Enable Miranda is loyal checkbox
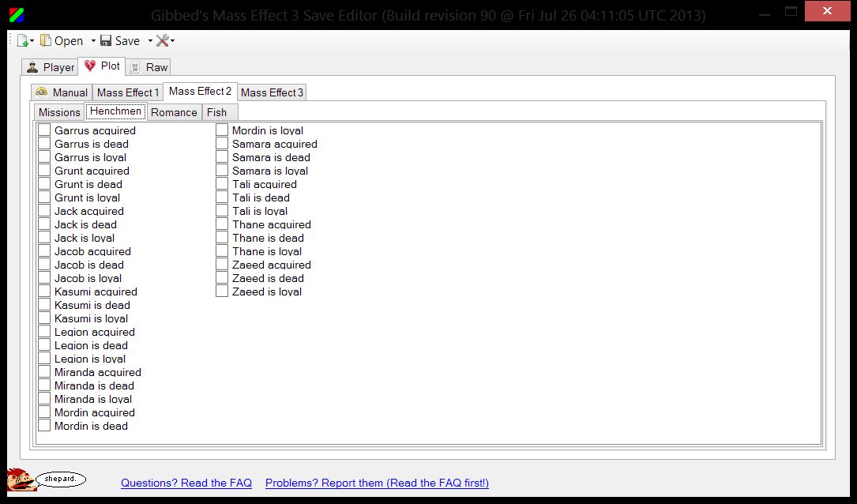Screen dimensions: 857x504 pos(44,398)
